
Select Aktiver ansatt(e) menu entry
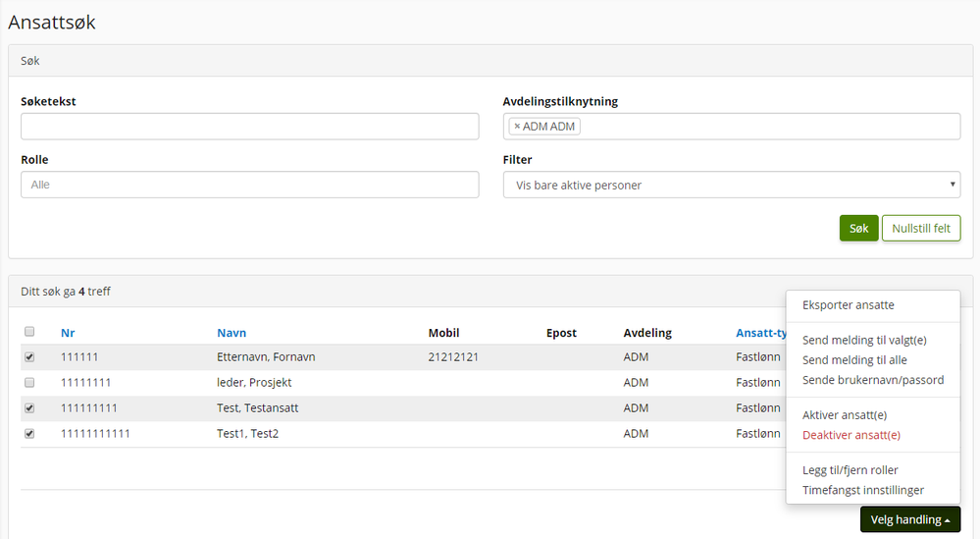[845, 415]
